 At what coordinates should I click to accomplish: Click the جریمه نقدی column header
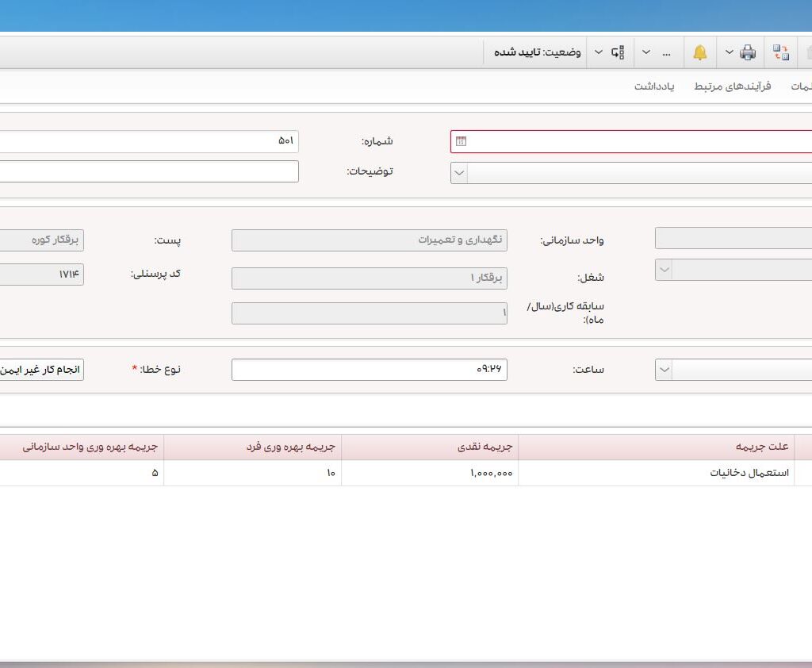point(429,447)
